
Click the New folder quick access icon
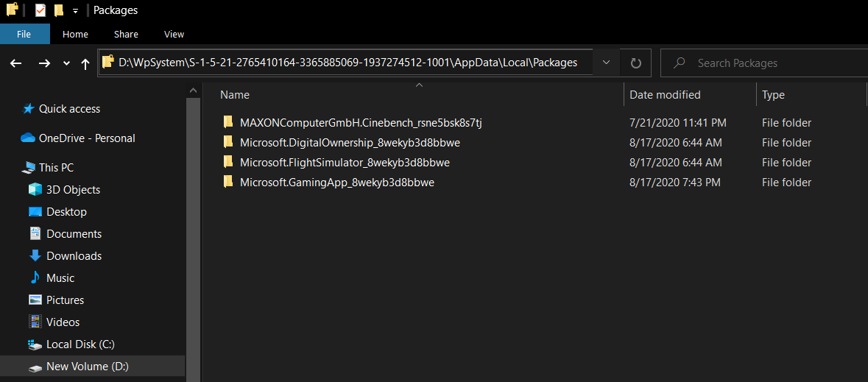pyautogui.click(x=59, y=10)
